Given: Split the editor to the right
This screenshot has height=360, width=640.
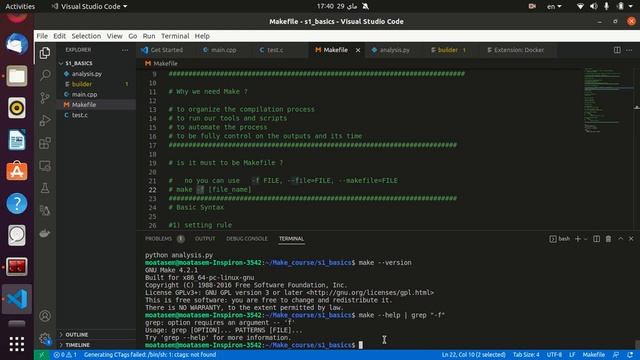Looking at the screenshot, I should tap(617, 50).
